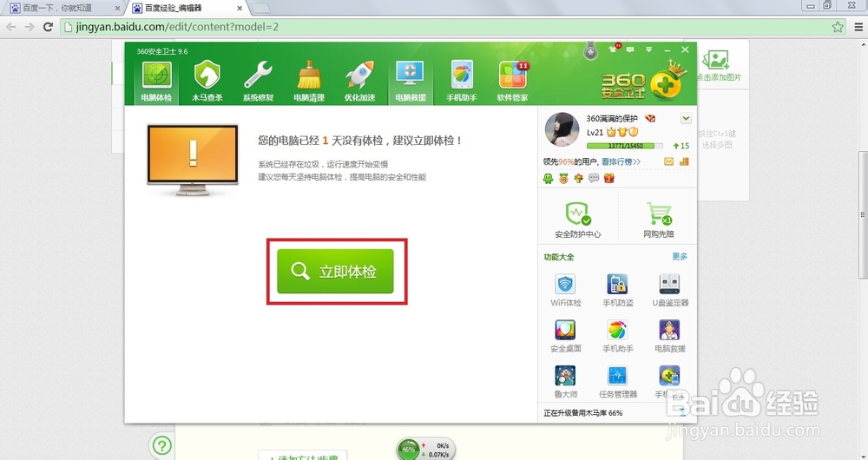Click the green help question mark icon

[x=161, y=445]
